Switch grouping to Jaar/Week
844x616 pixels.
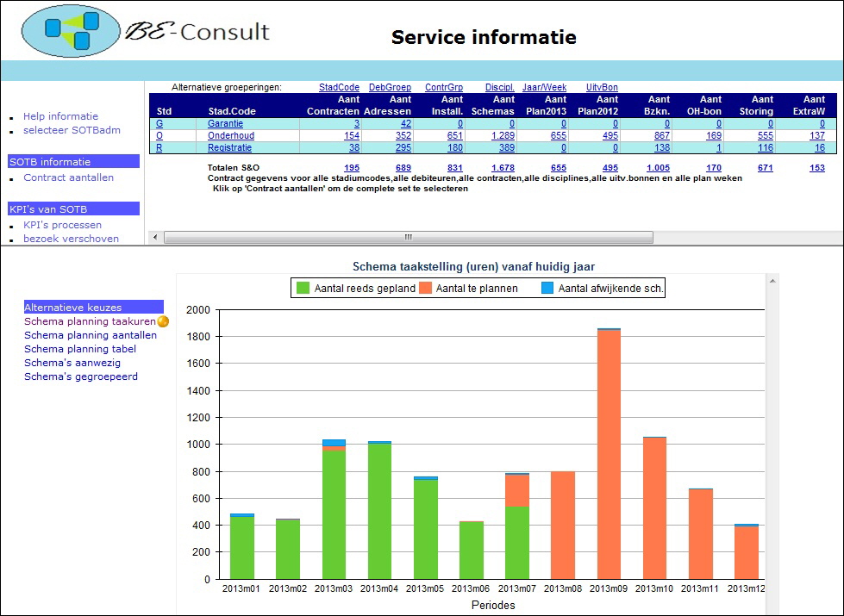pyautogui.click(x=544, y=87)
